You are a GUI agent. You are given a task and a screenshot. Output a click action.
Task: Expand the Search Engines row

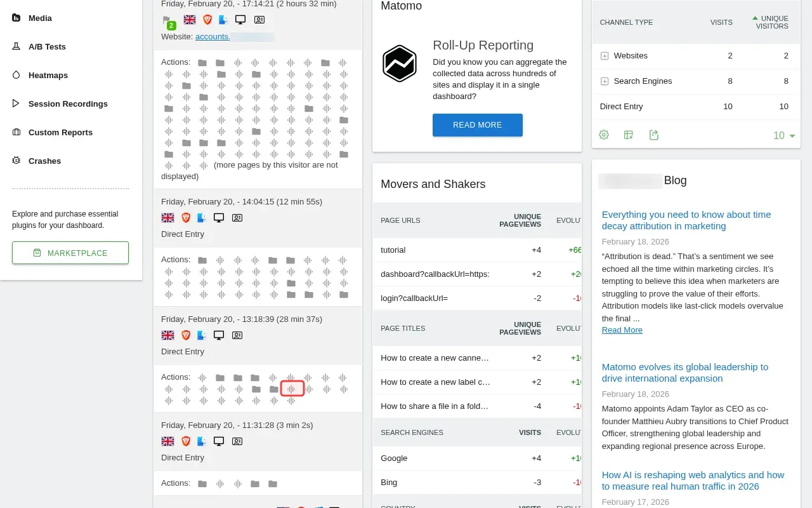coord(603,81)
